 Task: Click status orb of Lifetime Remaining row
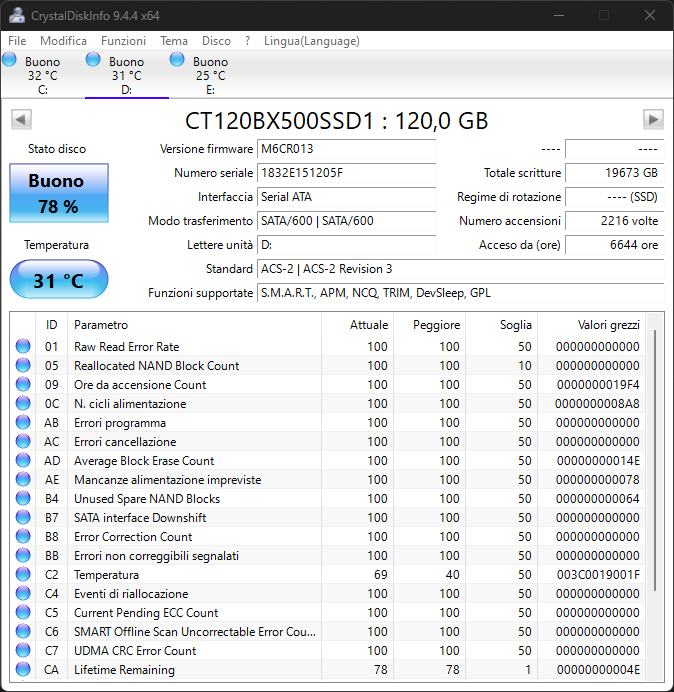click(23, 669)
